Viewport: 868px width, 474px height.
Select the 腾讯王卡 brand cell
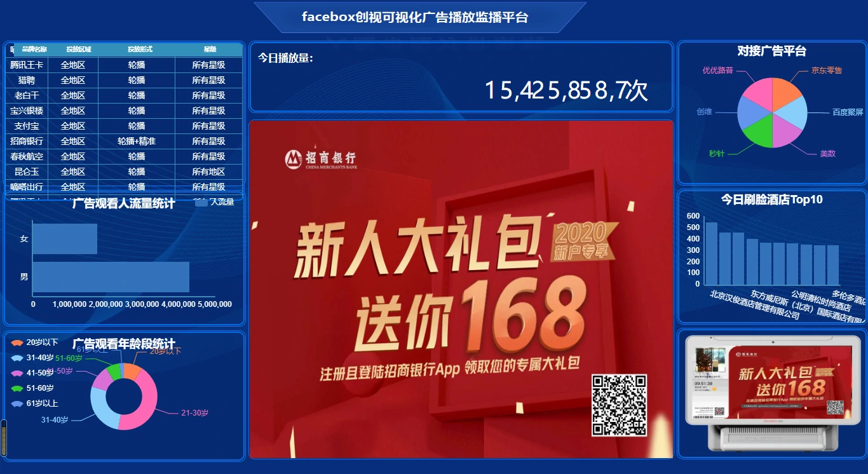point(27,65)
